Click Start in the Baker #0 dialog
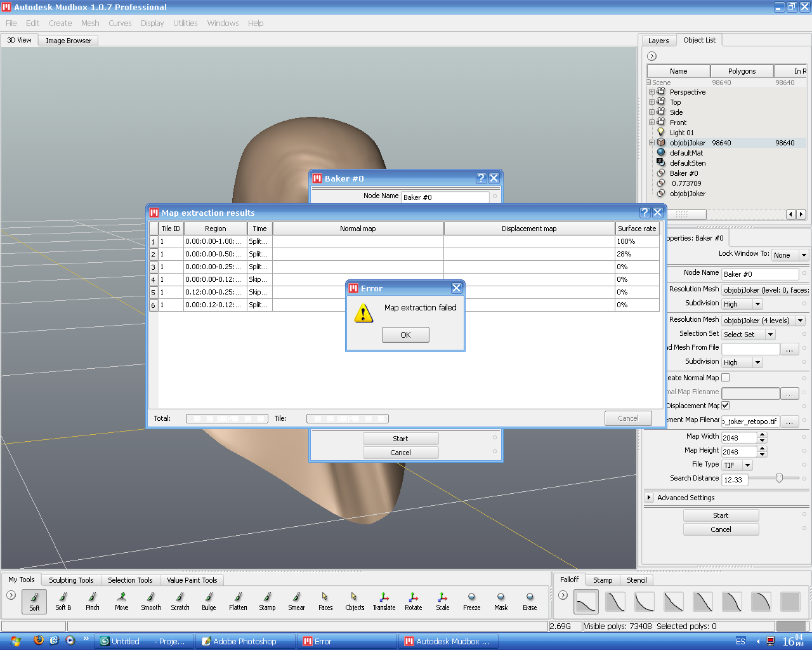The height and width of the screenshot is (650, 812). pyautogui.click(x=400, y=439)
